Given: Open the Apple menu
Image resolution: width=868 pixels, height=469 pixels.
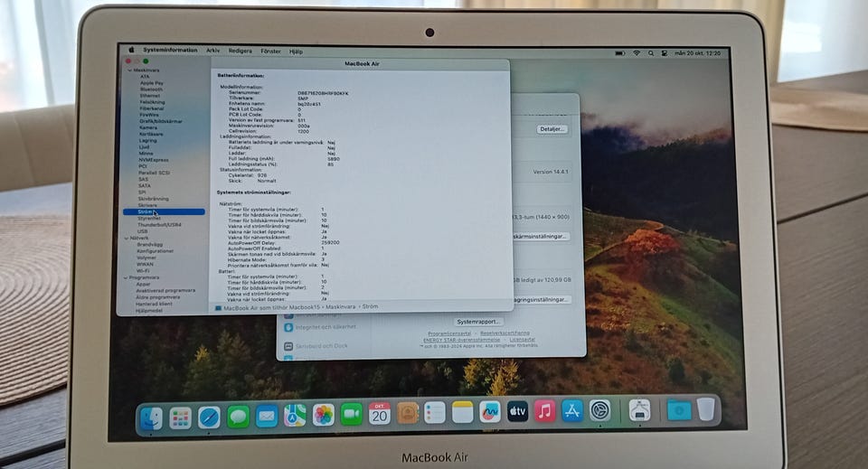Looking at the screenshot, I should tap(131, 50).
